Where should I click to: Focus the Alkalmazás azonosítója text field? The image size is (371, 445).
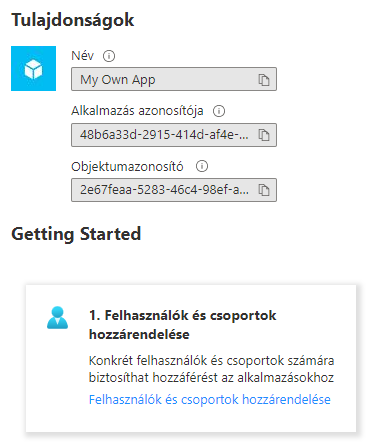(x=174, y=135)
